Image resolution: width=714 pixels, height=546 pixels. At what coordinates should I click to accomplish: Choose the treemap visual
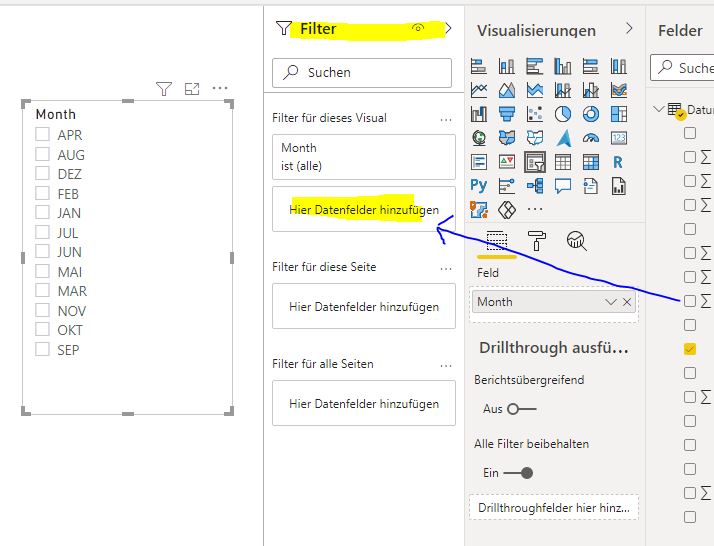(x=619, y=114)
